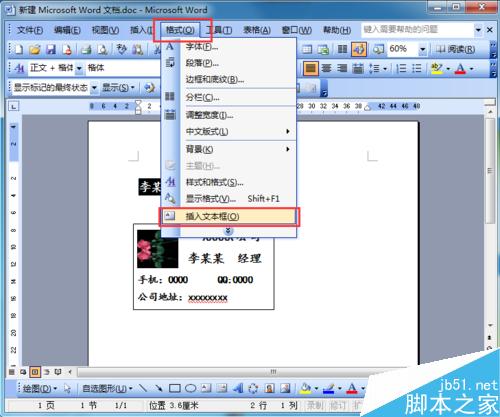Click the Insert Diagram icon
Viewport: 500px width, 417px height.
click(253, 388)
